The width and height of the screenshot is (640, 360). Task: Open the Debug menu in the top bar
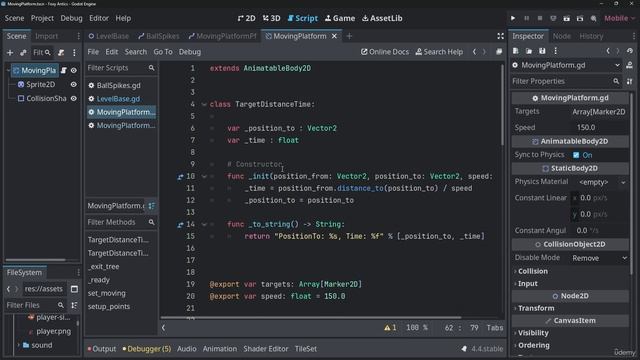[71, 18]
